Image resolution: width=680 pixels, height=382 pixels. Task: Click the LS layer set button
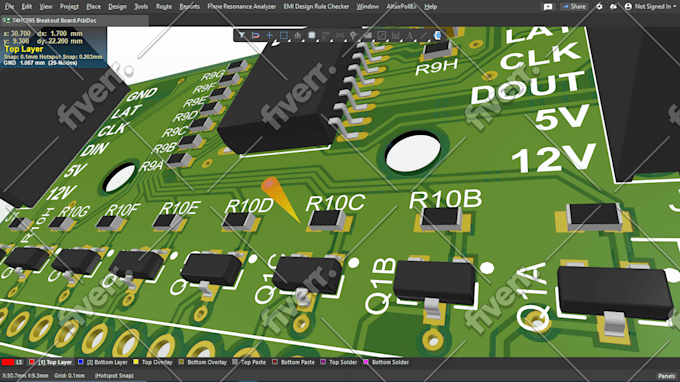pyautogui.click(x=19, y=362)
